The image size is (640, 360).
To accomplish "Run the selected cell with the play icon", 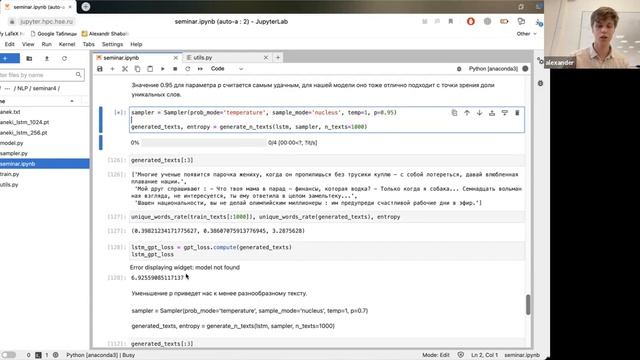I will (x=162, y=69).
